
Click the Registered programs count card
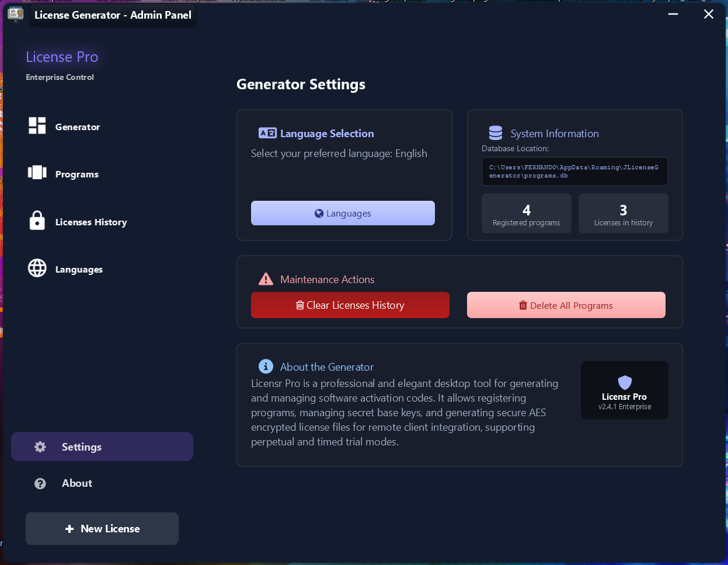pyautogui.click(x=527, y=214)
